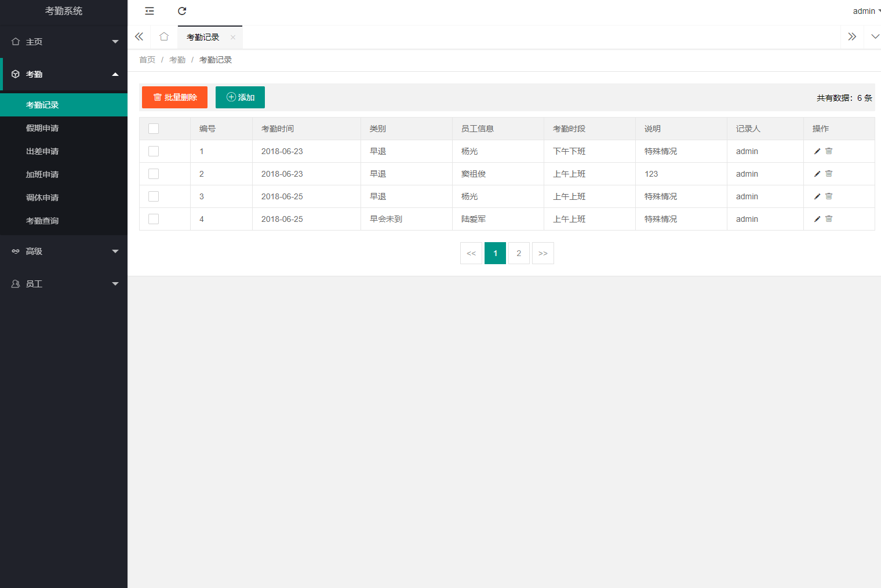Click the 批量删除 button

[174, 97]
